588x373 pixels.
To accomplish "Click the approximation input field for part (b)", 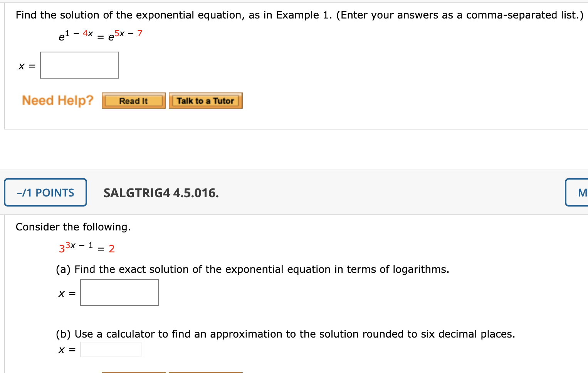I will coord(111,349).
